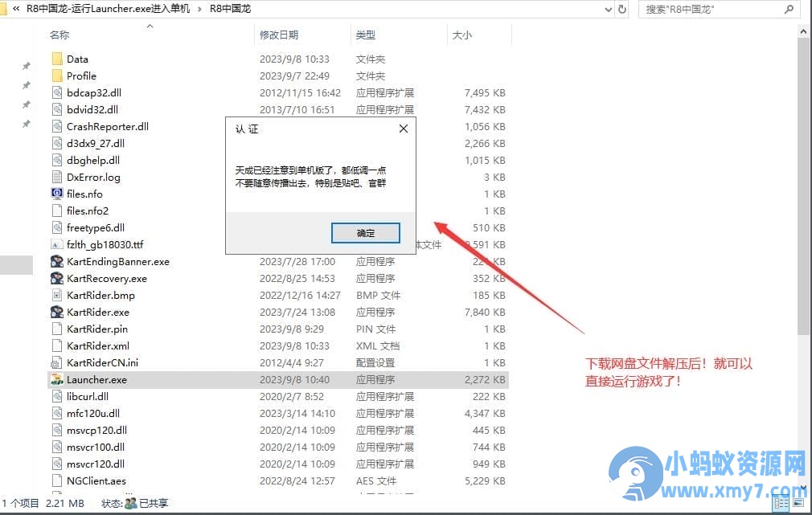Image resolution: width=812 pixels, height=515 pixels.
Task: Open the address bar history dropdown
Action: (609, 10)
